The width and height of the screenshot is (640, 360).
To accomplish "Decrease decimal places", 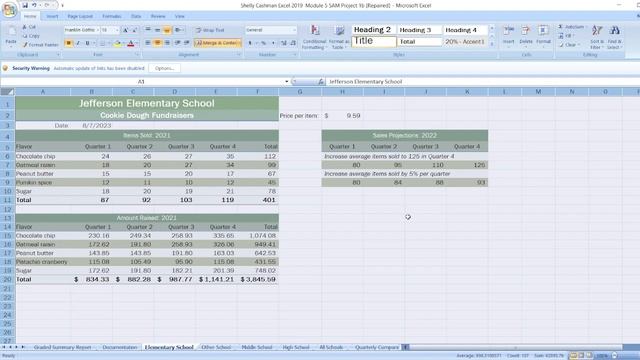I will coord(293,43).
